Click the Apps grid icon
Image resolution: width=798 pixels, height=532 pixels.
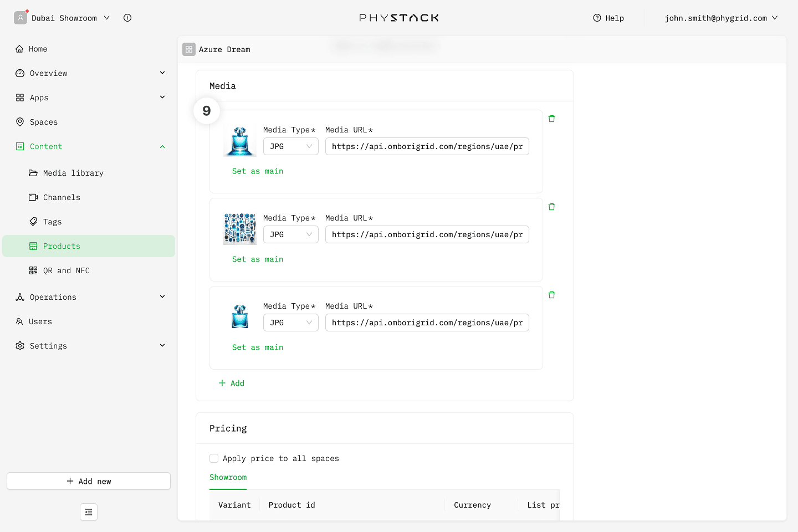click(x=20, y=98)
